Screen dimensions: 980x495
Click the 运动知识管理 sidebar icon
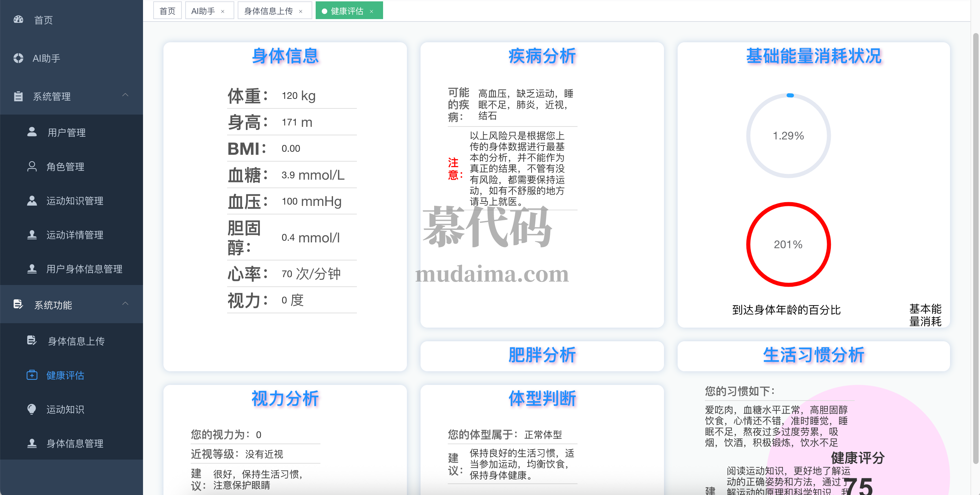pyautogui.click(x=32, y=201)
